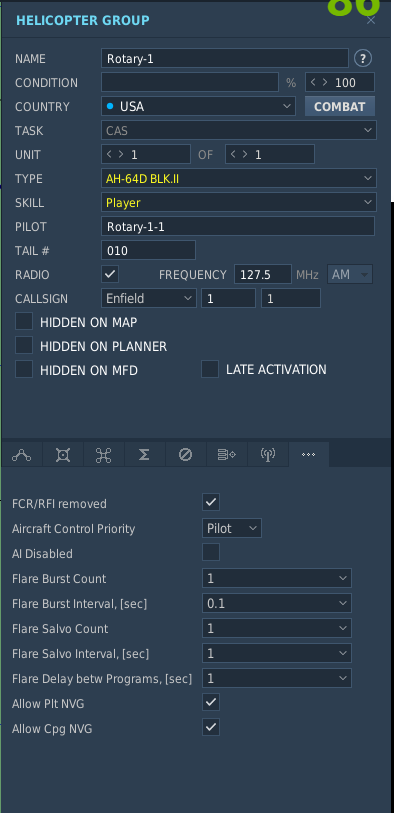Expand the Type AH-64D BLK.II dropdown

click(238, 178)
